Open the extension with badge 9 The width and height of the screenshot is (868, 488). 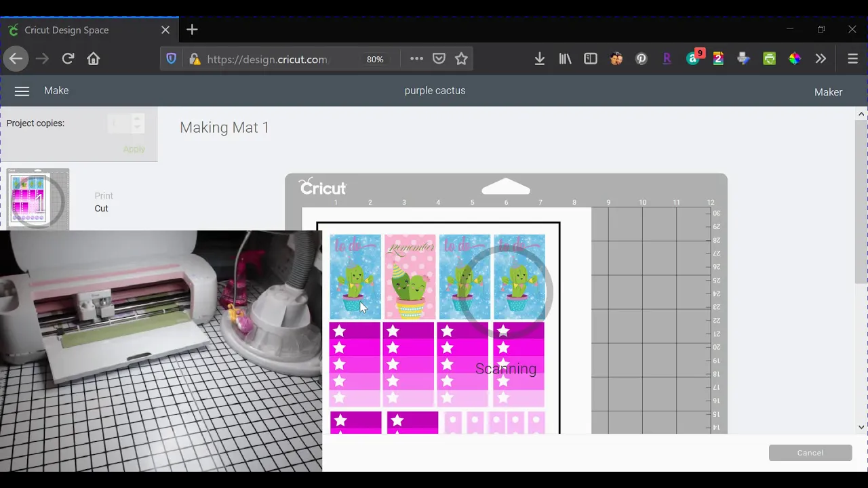pyautogui.click(x=694, y=58)
